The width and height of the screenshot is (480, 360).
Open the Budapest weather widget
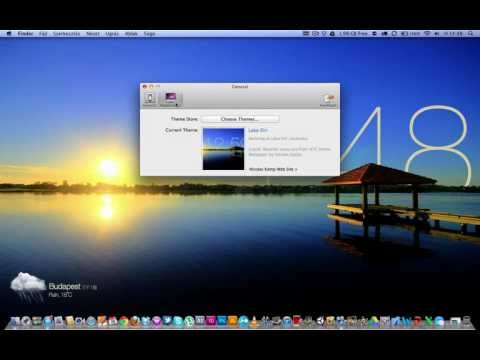[53, 287]
